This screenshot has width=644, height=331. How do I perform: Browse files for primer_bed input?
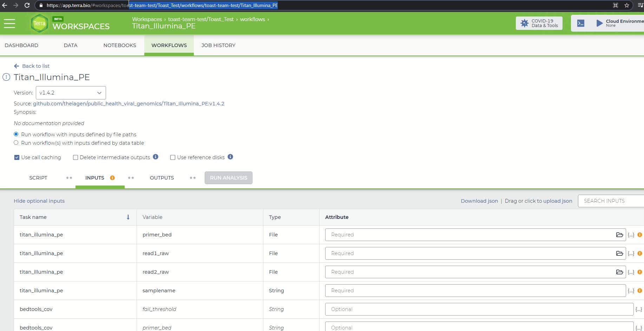coord(619,235)
